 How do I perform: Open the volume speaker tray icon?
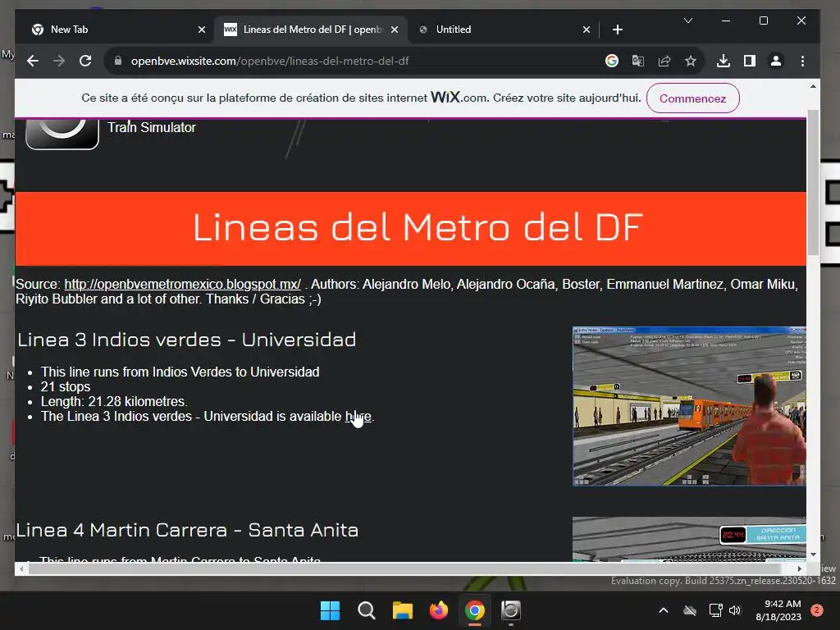[x=734, y=610]
